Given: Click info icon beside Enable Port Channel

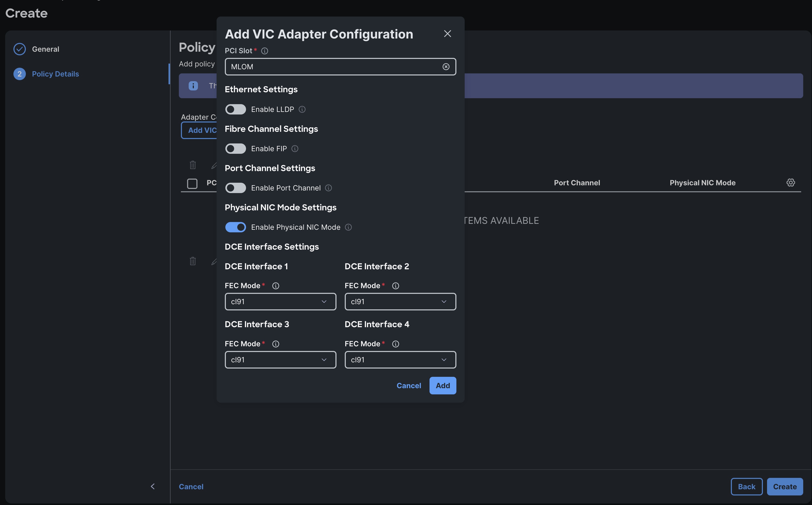Looking at the screenshot, I should coord(328,188).
